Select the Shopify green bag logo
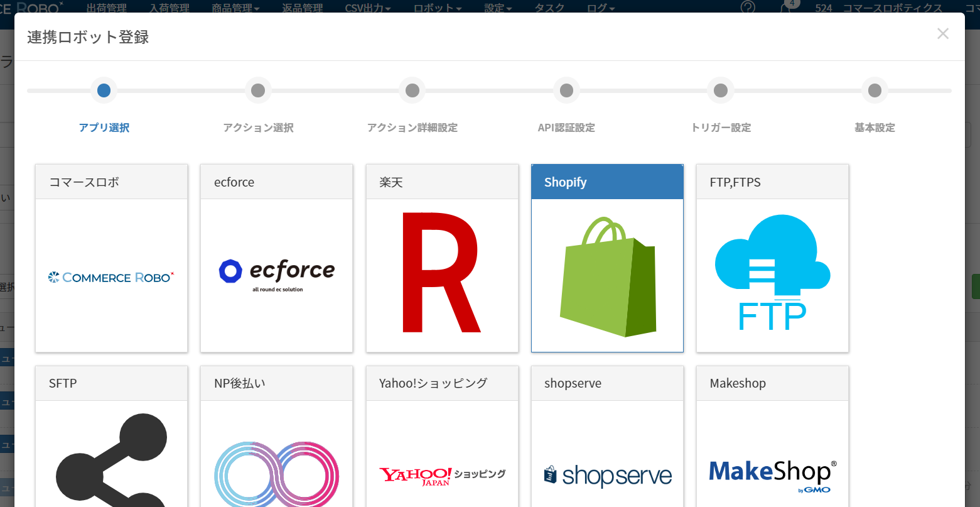Image resolution: width=980 pixels, height=507 pixels. tap(608, 276)
